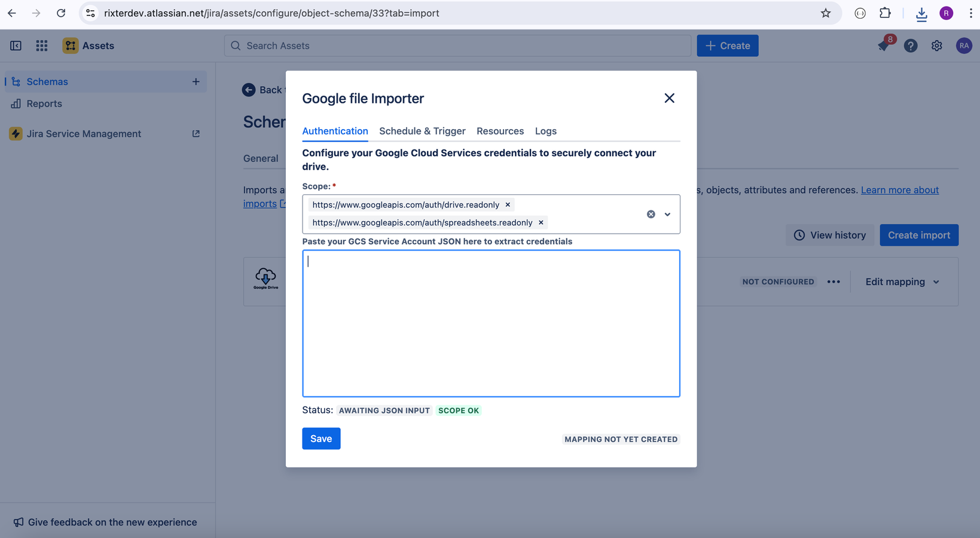
Task: Go forward with the browser forward arrow
Action: pos(36,13)
